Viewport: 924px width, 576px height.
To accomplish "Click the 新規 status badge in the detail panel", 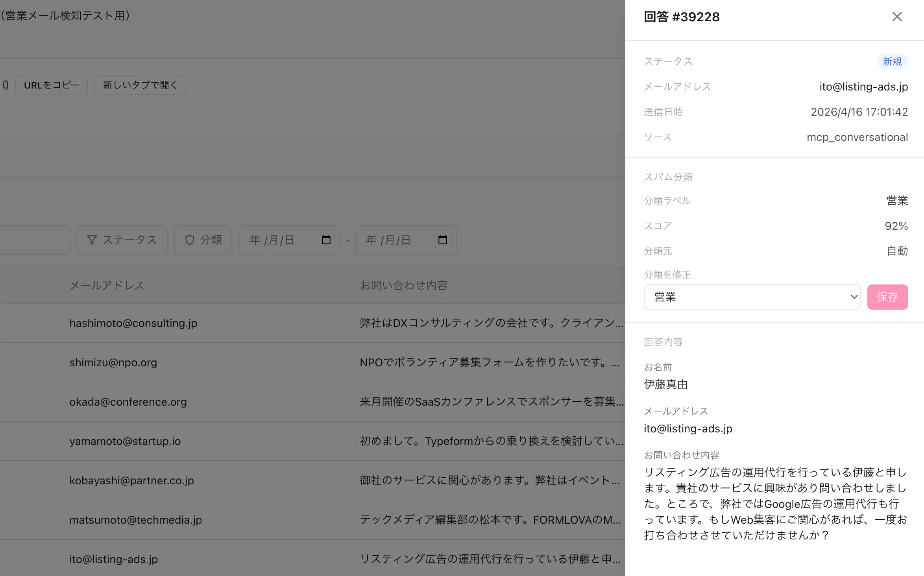I will (892, 61).
